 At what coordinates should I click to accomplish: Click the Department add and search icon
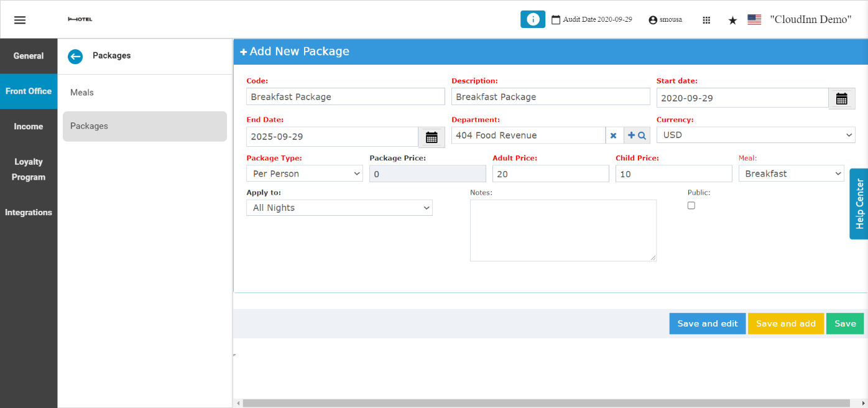tap(637, 136)
